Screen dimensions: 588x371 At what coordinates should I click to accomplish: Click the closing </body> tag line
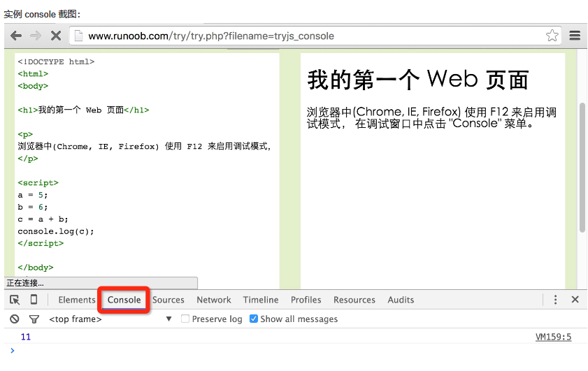[x=35, y=268]
